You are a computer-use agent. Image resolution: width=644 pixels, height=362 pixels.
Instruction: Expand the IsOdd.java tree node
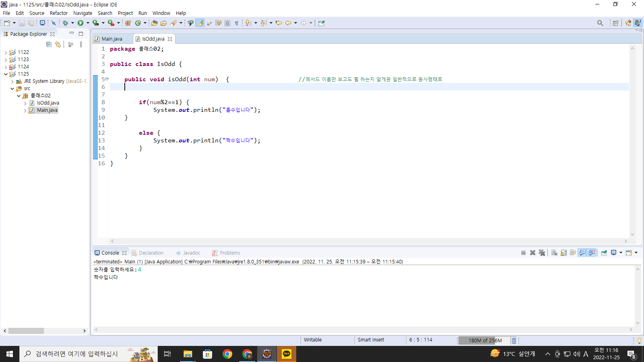coord(25,103)
